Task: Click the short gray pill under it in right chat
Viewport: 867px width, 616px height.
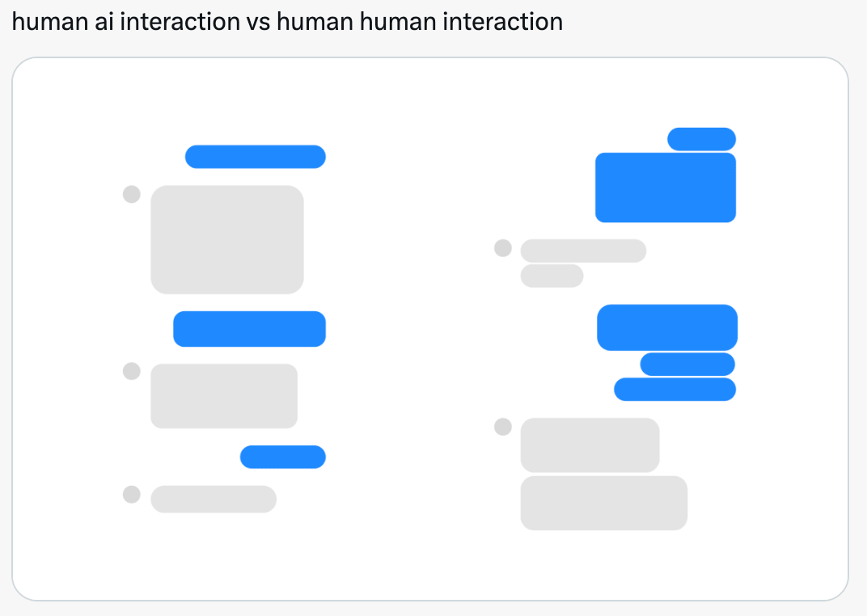Action: (x=552, y=276)
